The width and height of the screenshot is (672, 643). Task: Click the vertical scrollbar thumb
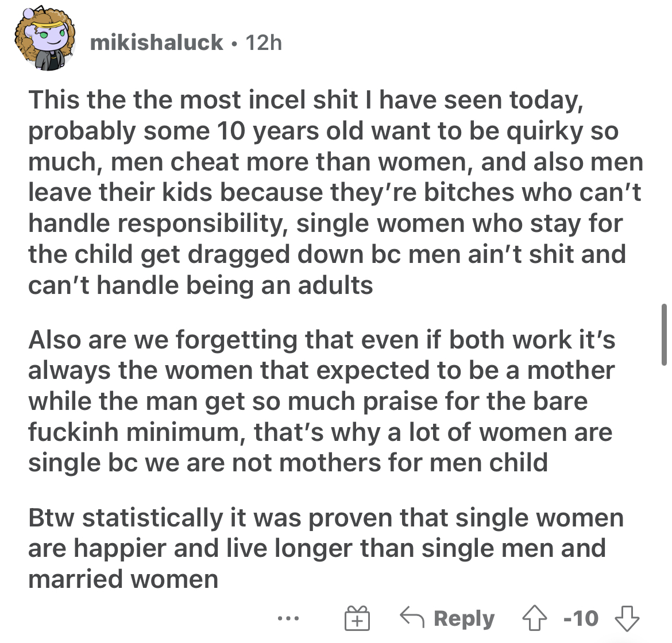(x=664, y=335)
